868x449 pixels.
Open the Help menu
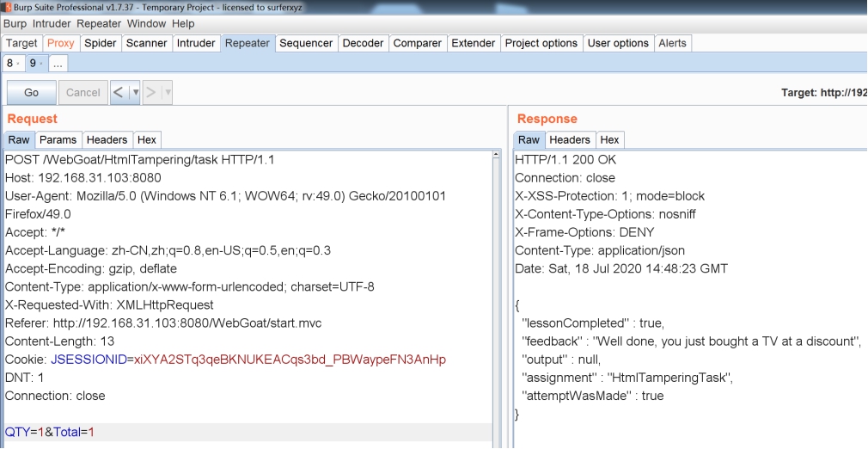coord(183,24)
